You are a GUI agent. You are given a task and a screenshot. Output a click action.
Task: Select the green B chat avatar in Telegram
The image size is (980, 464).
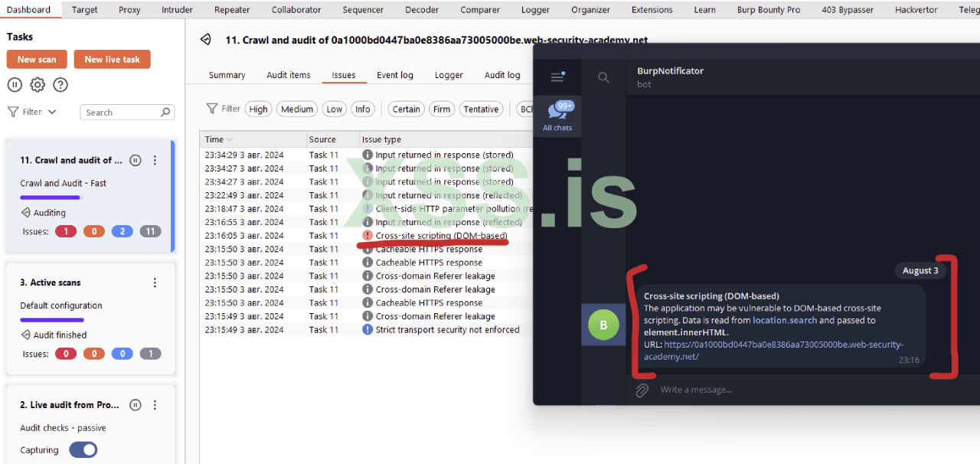click(x=603, y=325)
